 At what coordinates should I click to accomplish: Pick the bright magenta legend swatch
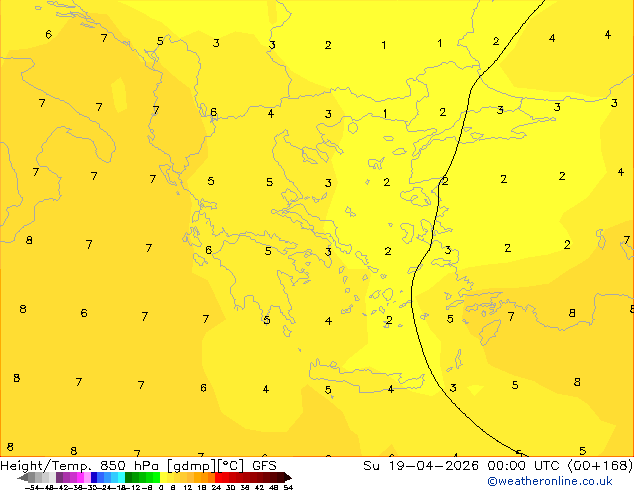click(80, 477)
